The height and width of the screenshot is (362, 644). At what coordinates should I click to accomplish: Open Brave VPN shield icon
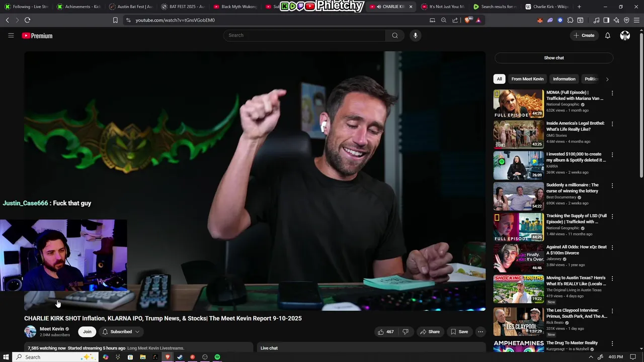click(626, 20)
